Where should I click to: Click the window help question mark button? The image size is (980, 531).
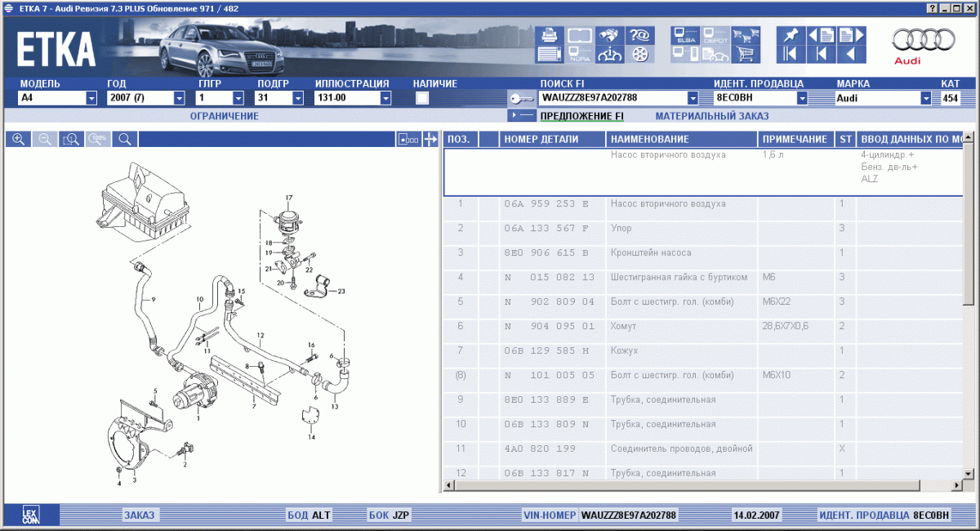(933, 7)
